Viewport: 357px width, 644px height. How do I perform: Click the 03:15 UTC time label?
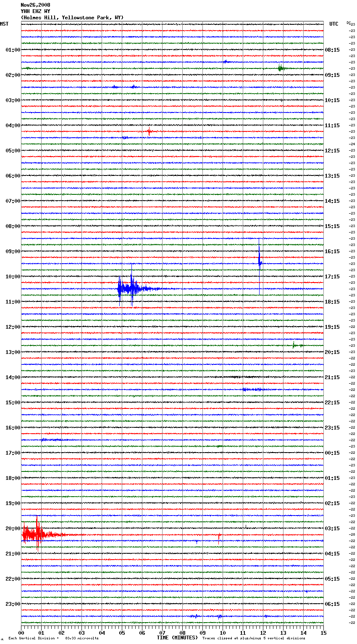(332, 529)
